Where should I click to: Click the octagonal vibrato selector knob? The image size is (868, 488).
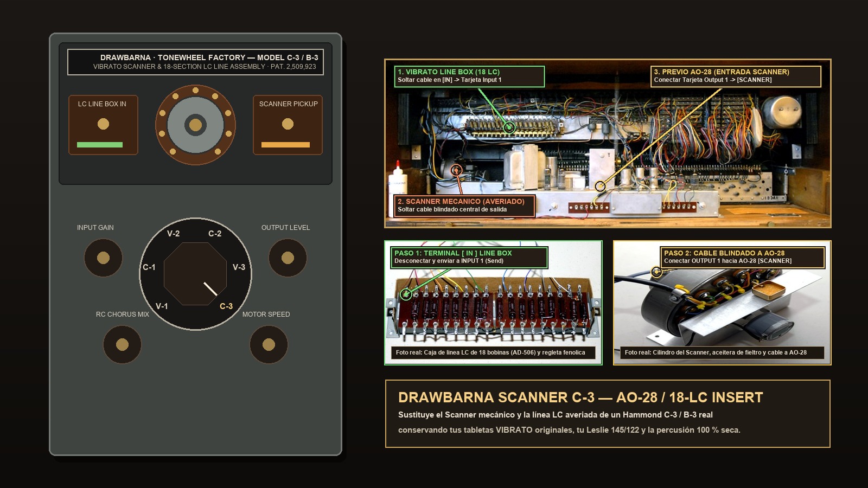click(195, 274)
